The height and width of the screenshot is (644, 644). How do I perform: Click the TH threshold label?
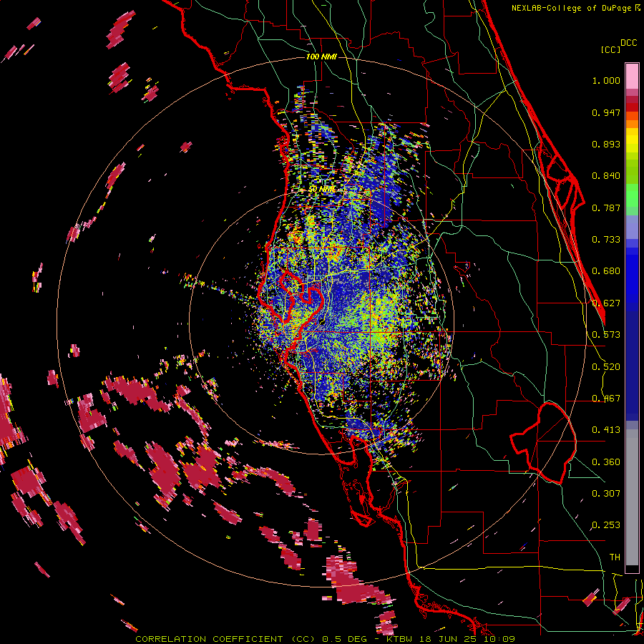point(615,557)
